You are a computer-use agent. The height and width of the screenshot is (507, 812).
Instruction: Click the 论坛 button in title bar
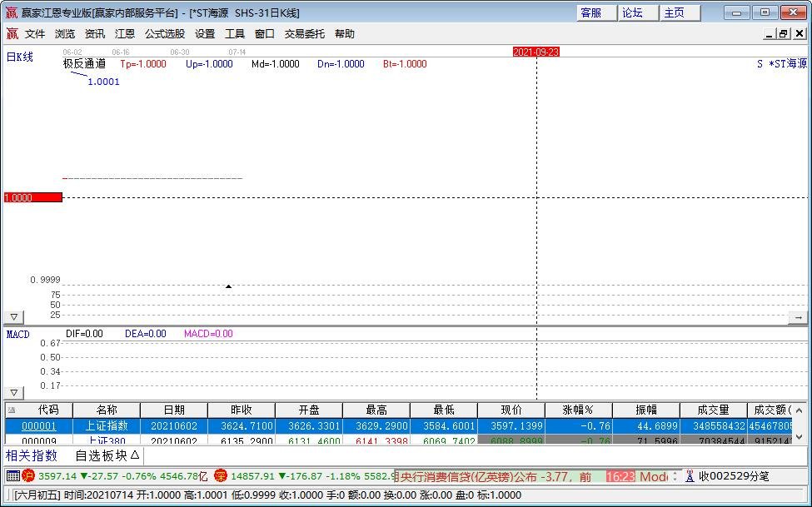tap(638, 13)
